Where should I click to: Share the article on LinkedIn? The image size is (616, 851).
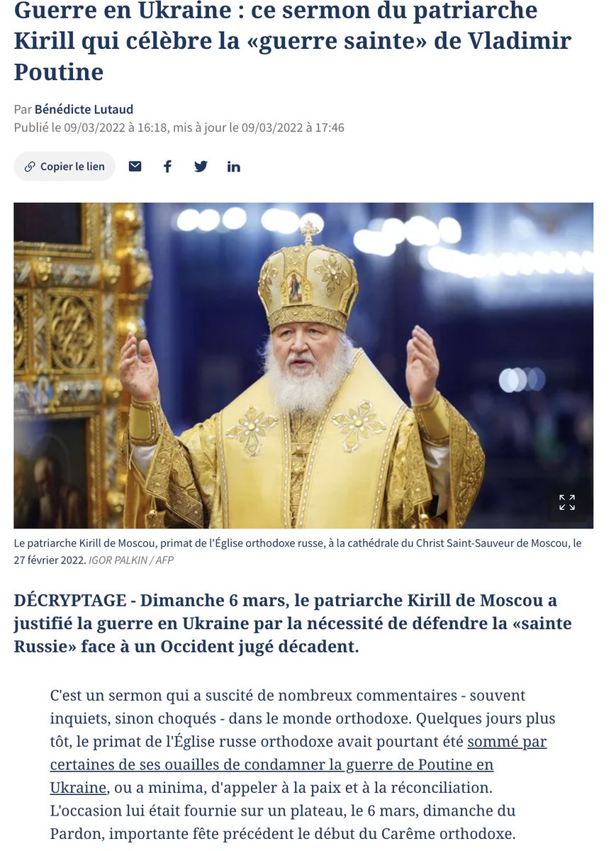click(234, 167)
